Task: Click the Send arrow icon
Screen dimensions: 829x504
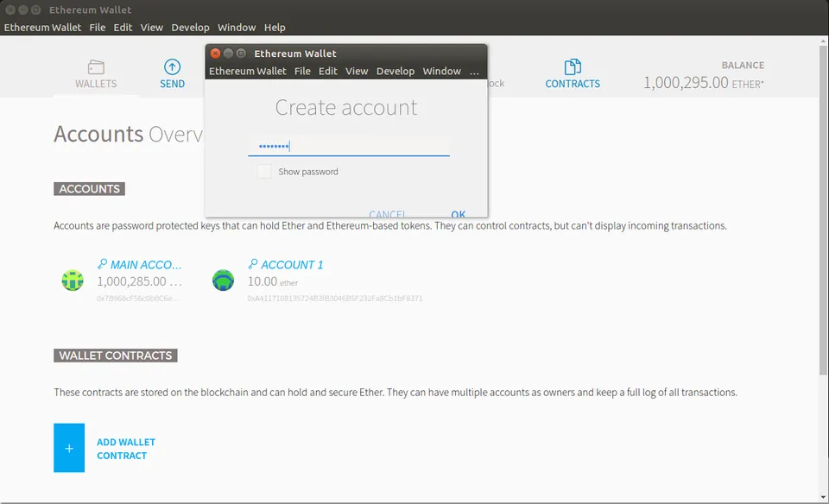Action: coord(173,67)
